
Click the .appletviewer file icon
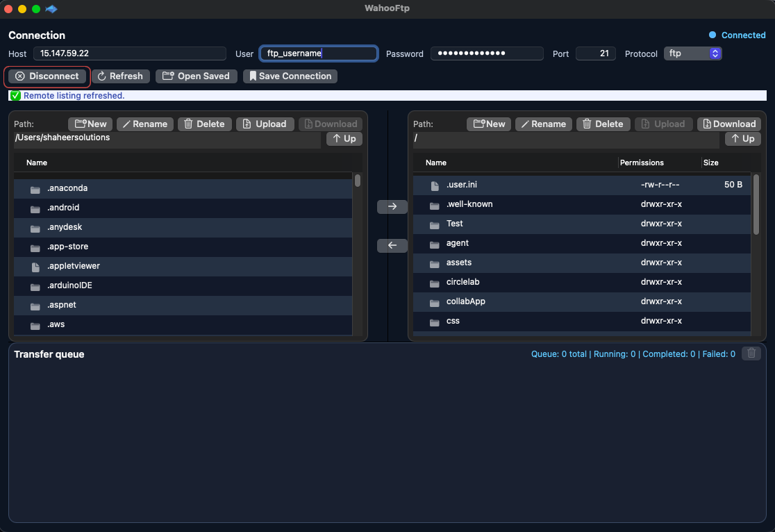[x=35, y=267]
